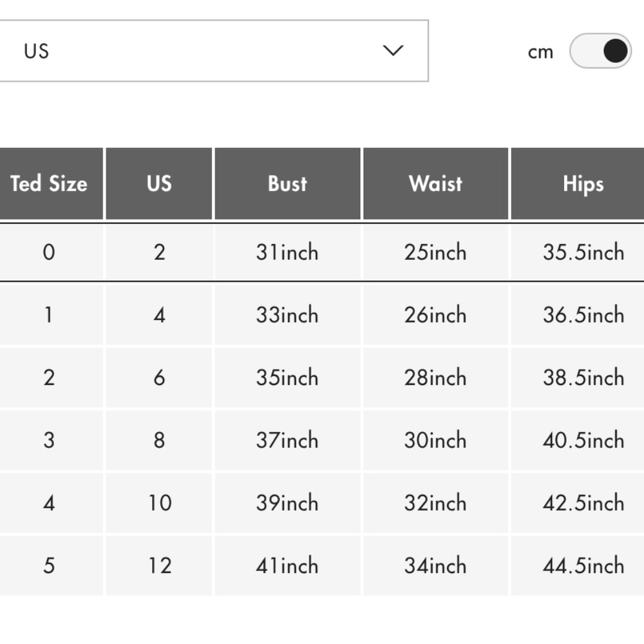Screen dimensions: 644x644
Task: Click the US size 10 cell
Action: click(159, 503)
